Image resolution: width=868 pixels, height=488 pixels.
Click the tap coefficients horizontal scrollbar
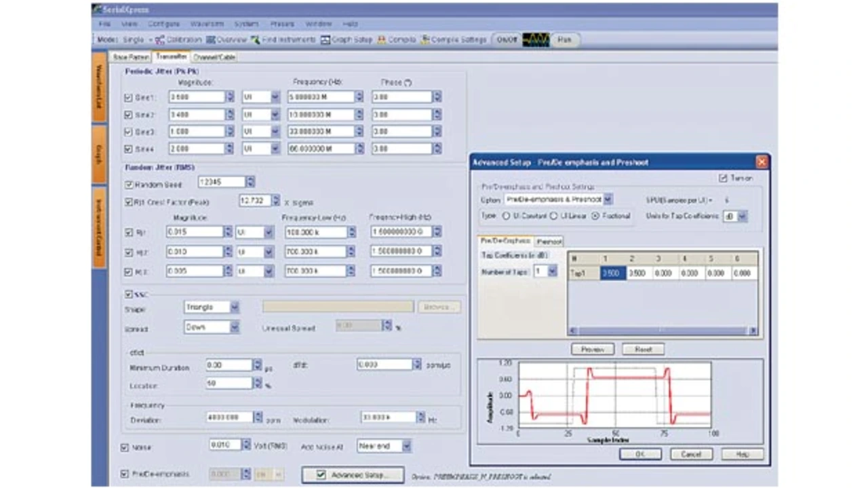click(x=662, y=331)
